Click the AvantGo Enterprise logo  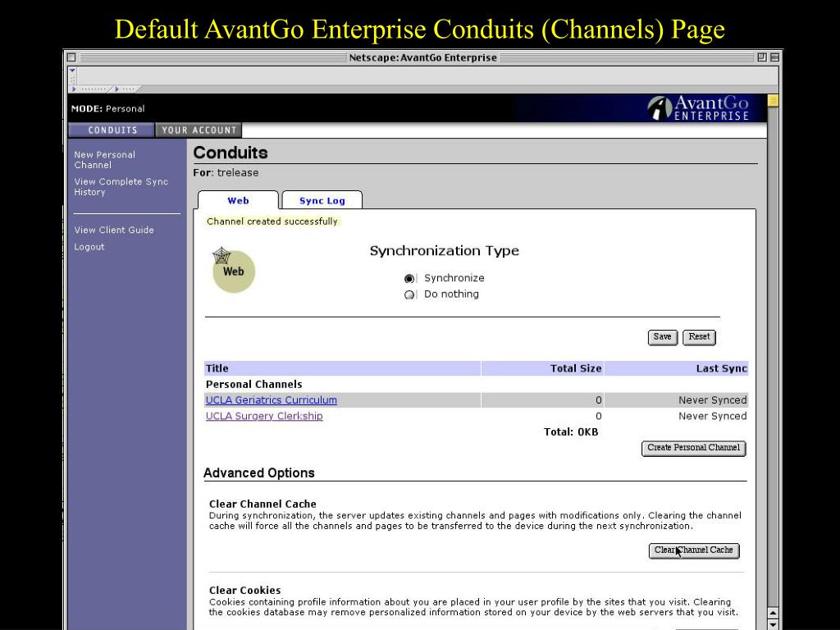pos(697,107)
